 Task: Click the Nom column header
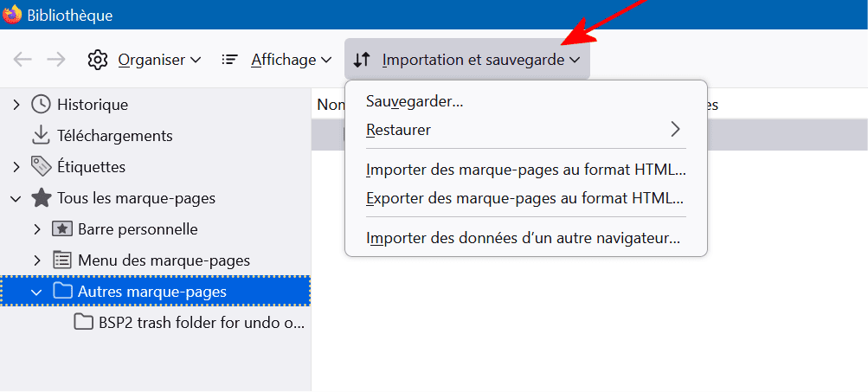point(331,104)
